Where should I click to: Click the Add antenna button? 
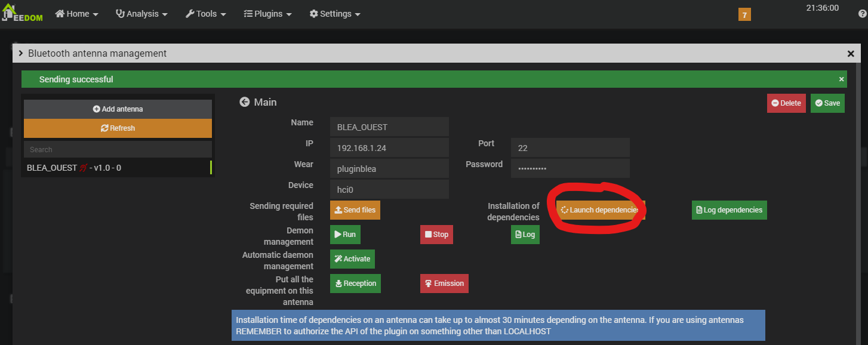point(118,109)
